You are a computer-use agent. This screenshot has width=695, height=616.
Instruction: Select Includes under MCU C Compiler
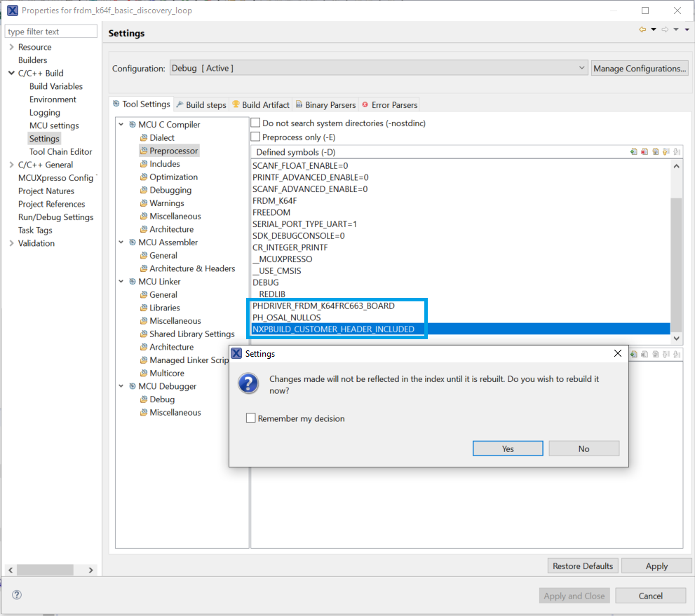pyautogui.click(x=164, y=164)
